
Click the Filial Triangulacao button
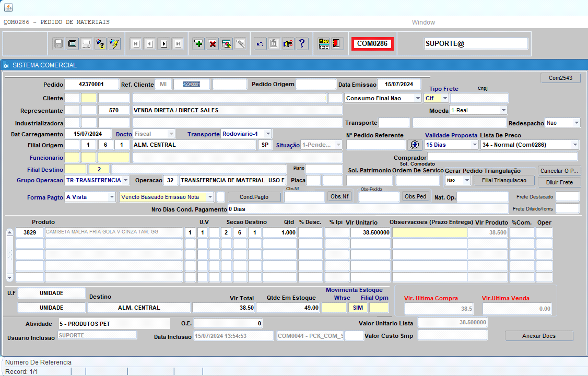coord(504,180)
